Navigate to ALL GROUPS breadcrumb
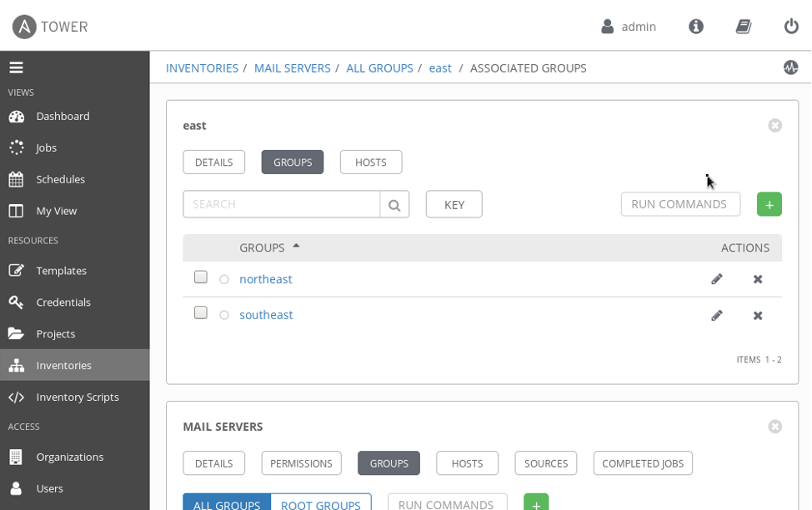The height and width of the screenshot is (510, 812). click(379, 68)
